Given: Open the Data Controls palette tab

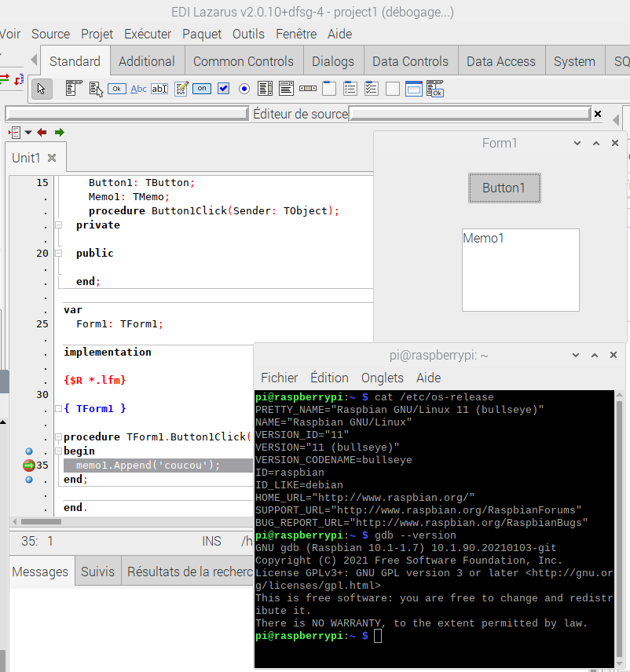Looking at the screenshot, I should click(410, 61).
